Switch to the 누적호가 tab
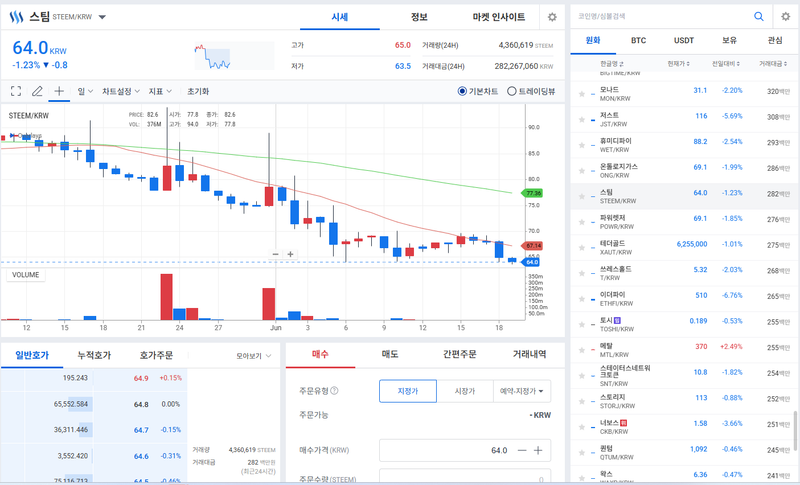800x485 pixels. coord(94,355)
